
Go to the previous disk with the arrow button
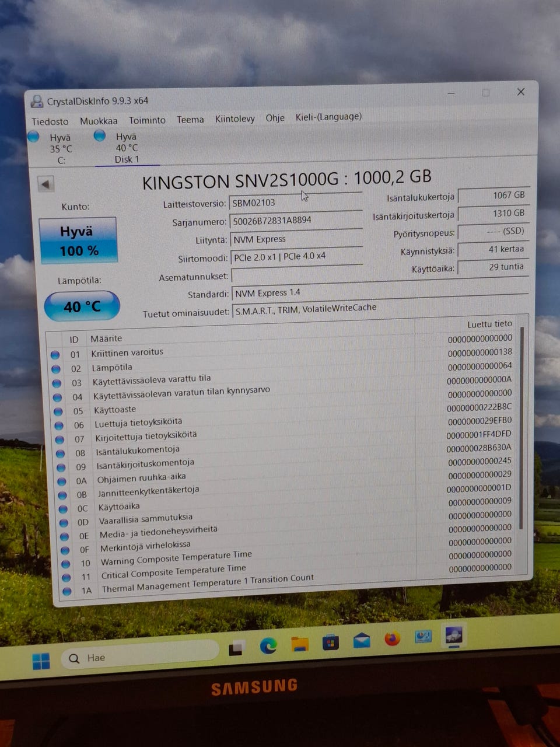[46, 184]
